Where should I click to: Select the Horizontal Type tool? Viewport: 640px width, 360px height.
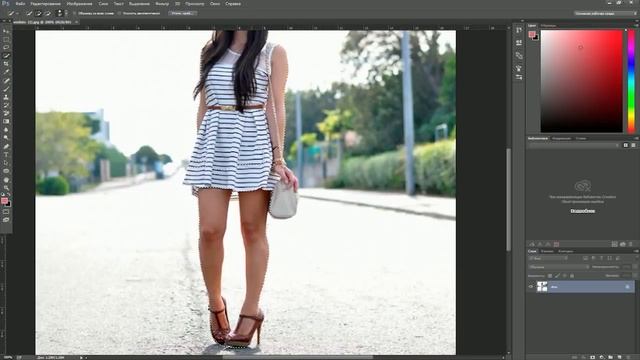pyautogui.click(x=6, y=154)
